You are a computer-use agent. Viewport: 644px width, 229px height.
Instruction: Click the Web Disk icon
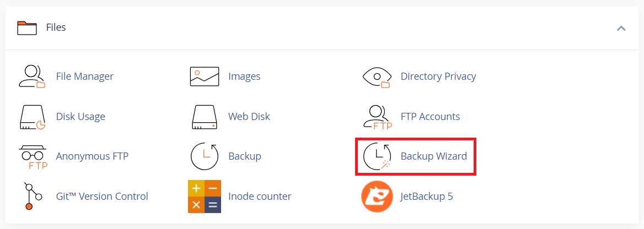tap(205, 117)
